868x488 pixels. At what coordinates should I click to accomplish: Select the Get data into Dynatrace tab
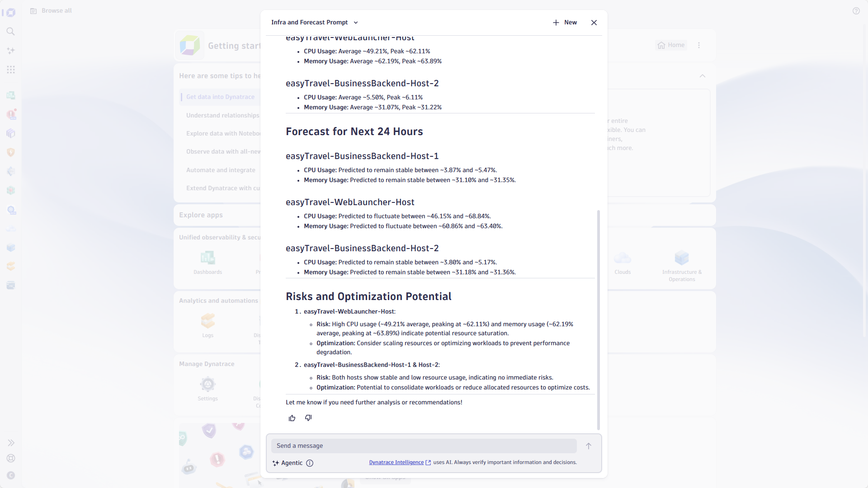pyautogui.click(x=220, y=97)
